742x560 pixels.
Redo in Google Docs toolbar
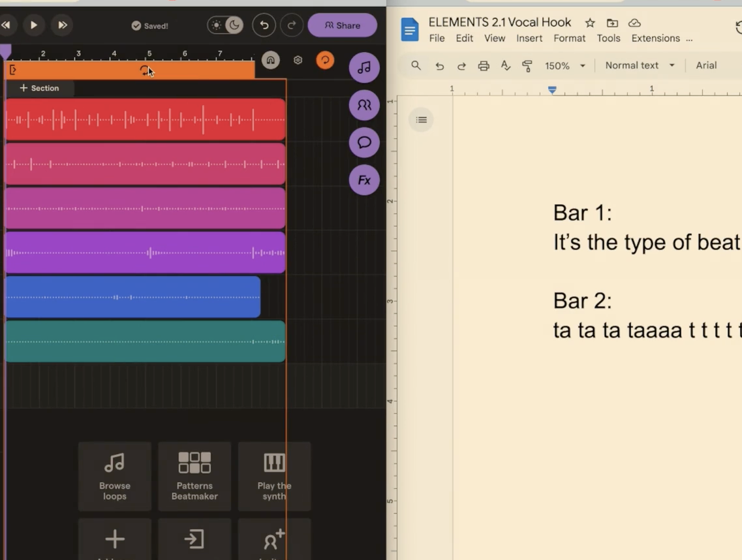click(461, 66)
